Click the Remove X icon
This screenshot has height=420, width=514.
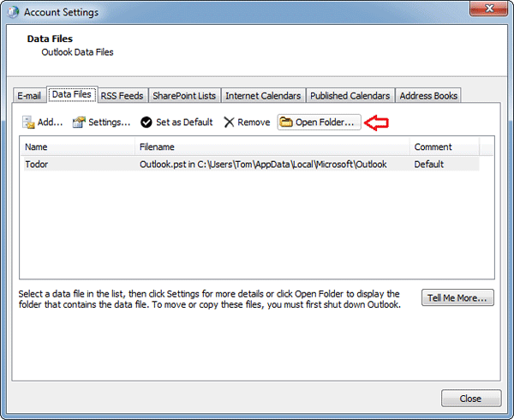pos(229,123)
